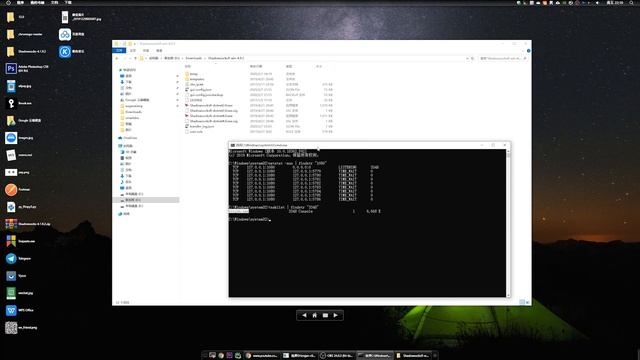Click the next arrow in the floating control bar
640x360 pixels.
pos(336,315)
